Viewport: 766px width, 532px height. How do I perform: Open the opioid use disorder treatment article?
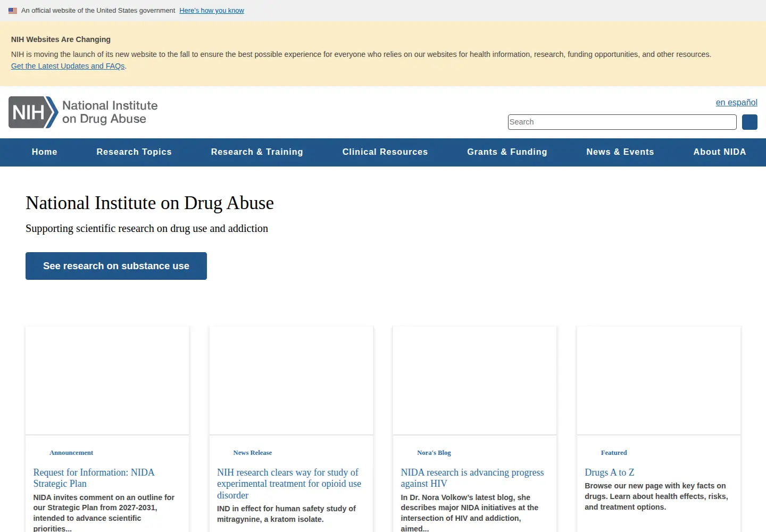pyautogui.click(x=289, y=484)
